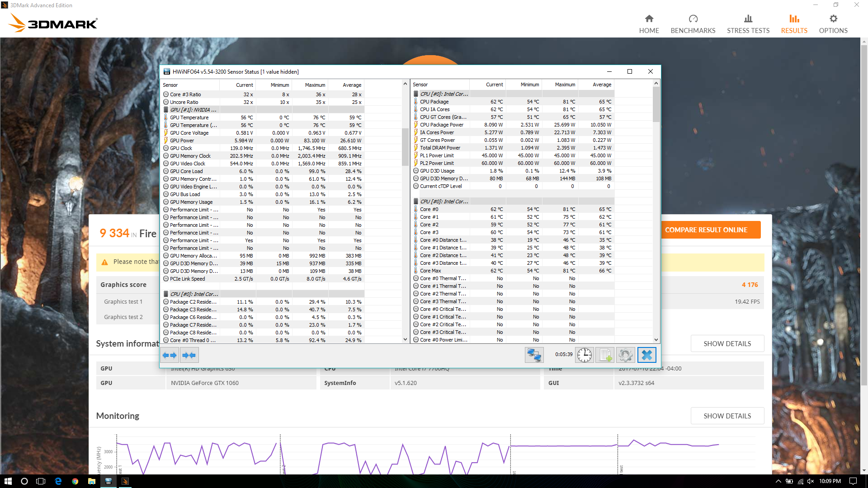Open HWiNFO sensor settings gear icon
The image size is (868, 488).
tap(626, 355)
